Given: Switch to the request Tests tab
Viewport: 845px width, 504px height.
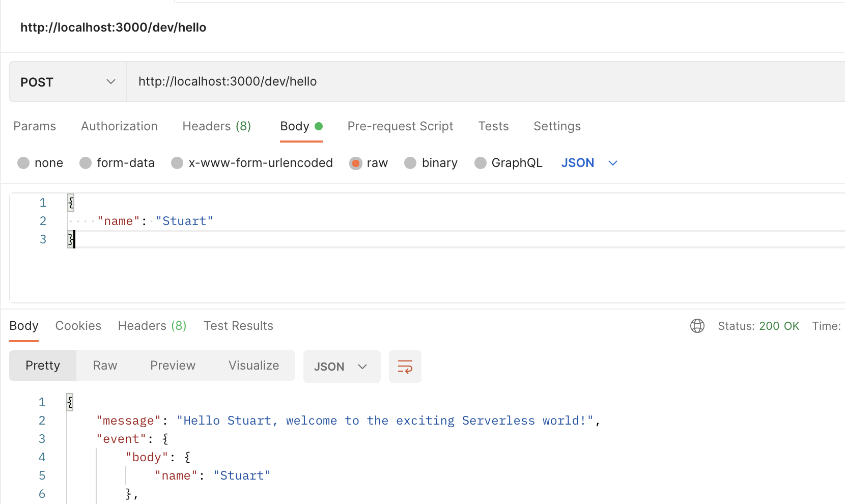Looking at the screenshot, I should coord(493,126).
